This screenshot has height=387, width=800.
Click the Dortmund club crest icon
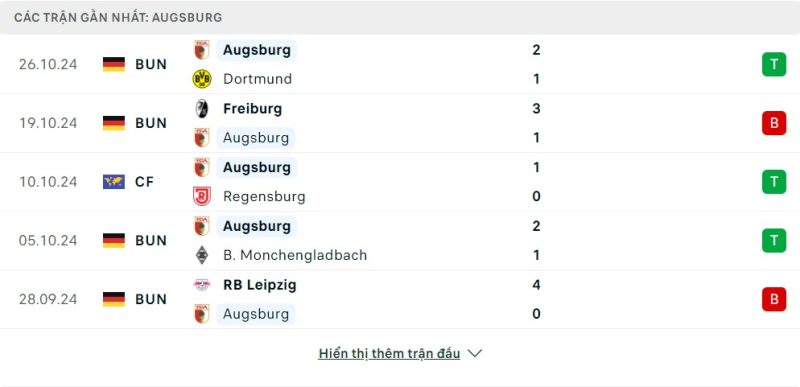pos(202,79)
